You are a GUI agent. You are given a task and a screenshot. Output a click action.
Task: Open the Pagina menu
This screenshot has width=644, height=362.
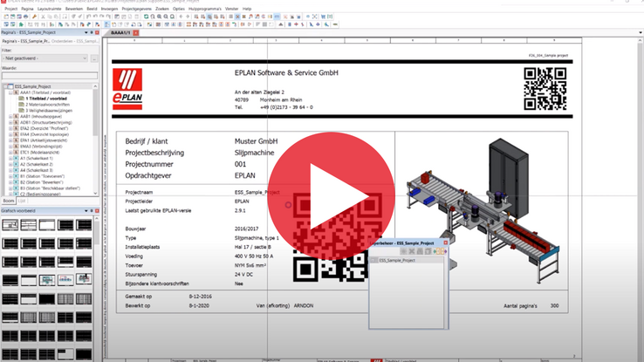pos(27,9)
